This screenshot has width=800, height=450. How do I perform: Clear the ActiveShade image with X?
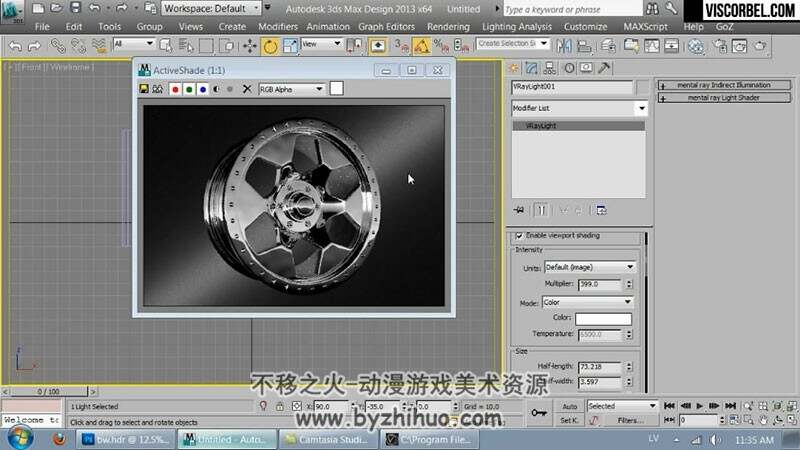coord(247,89)
